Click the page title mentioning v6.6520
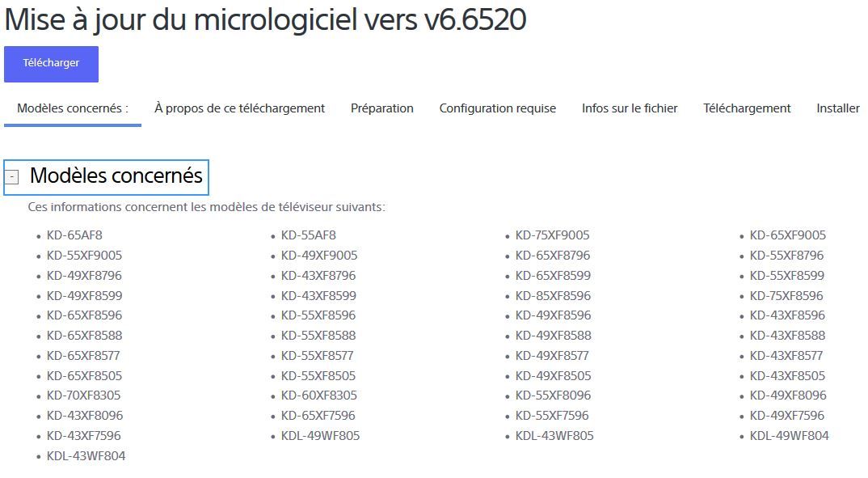This screenshot has width=868, height=478. pyautogui.click(x=265, y=19)
